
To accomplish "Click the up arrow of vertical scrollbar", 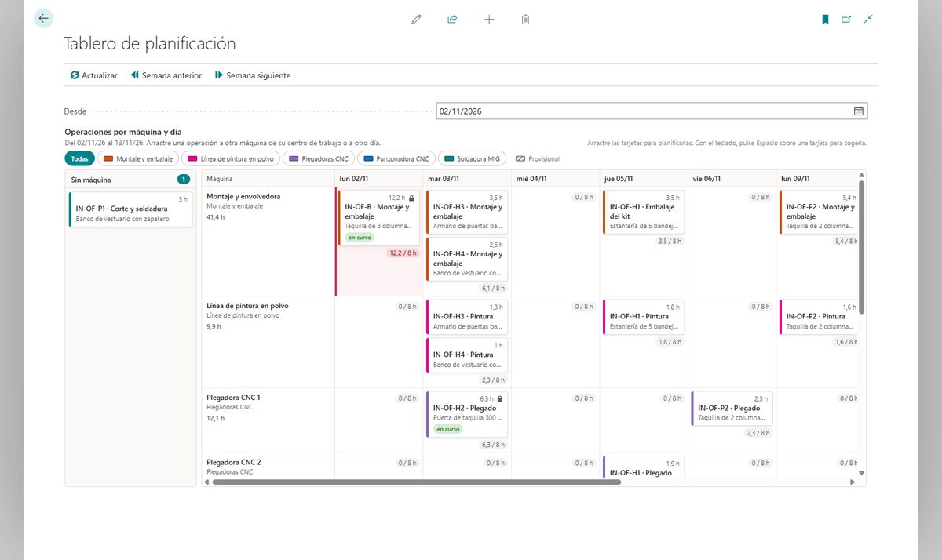I will 861,174.
